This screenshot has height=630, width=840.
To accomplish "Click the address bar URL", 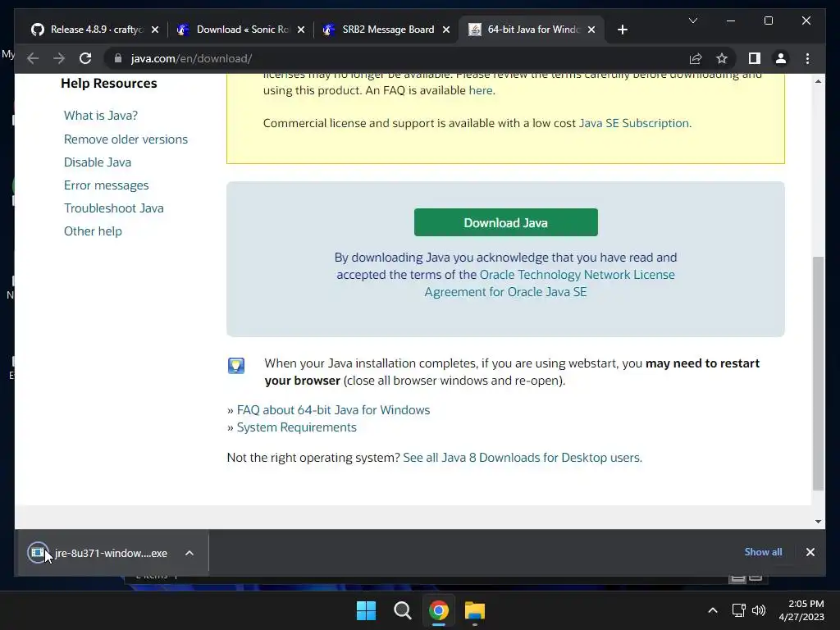I will (x=191, y=58).
